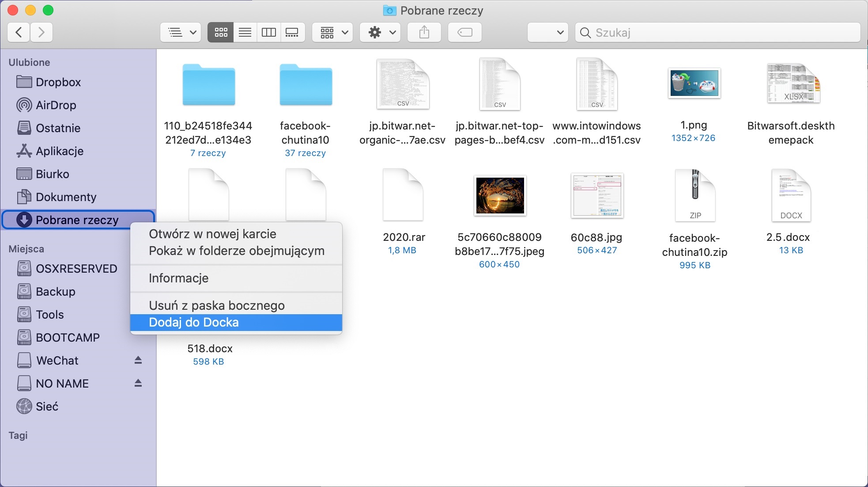Screen dimensions: 868x487
Task: Switch to column view mode
Action: pyautogui.click(x=268, y=32)
